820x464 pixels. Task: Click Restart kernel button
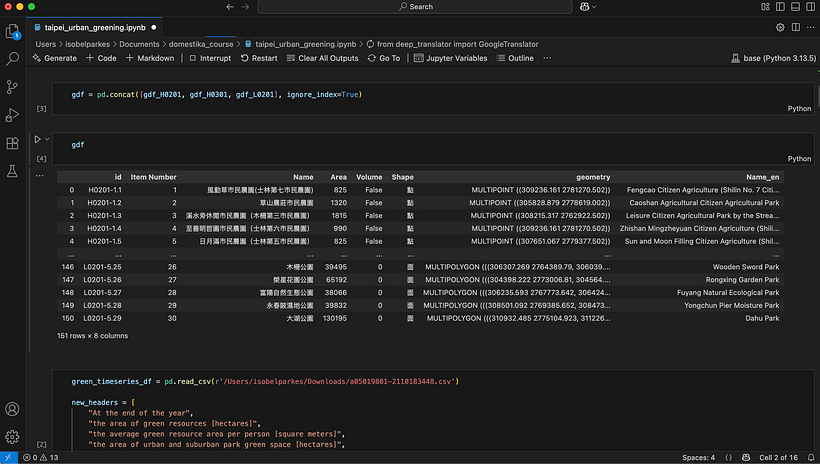click(x=259, y=58)
